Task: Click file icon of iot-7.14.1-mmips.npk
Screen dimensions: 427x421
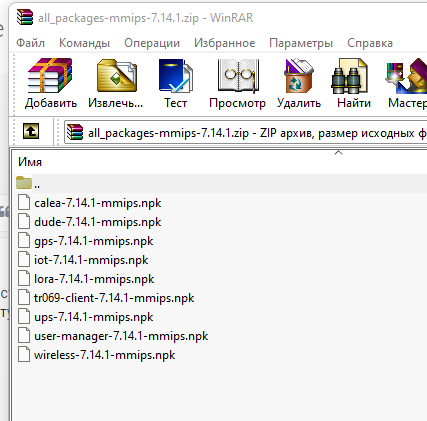Action: (24, 259)
